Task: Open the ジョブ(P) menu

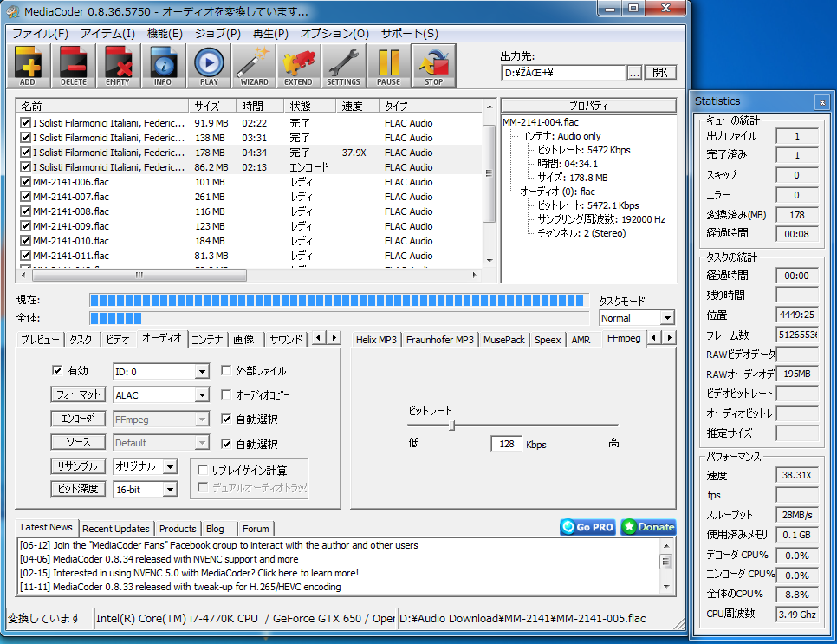Action: click(x=217, y=34)
